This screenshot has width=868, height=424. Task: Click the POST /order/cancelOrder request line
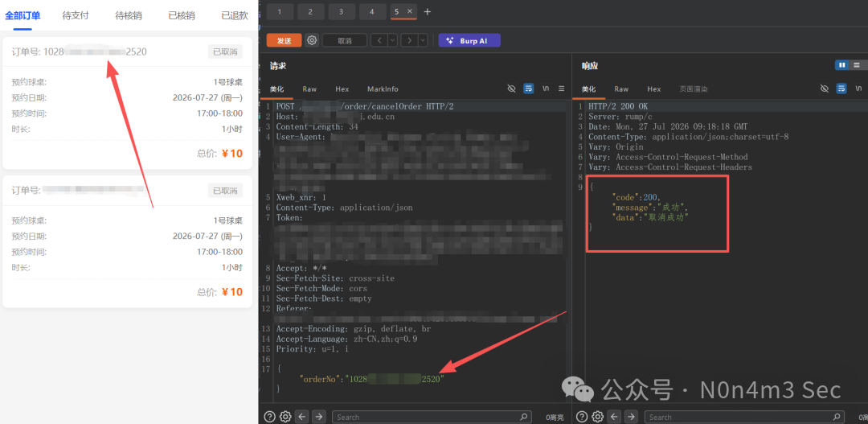pyautogui.click(x=365, y=106)
